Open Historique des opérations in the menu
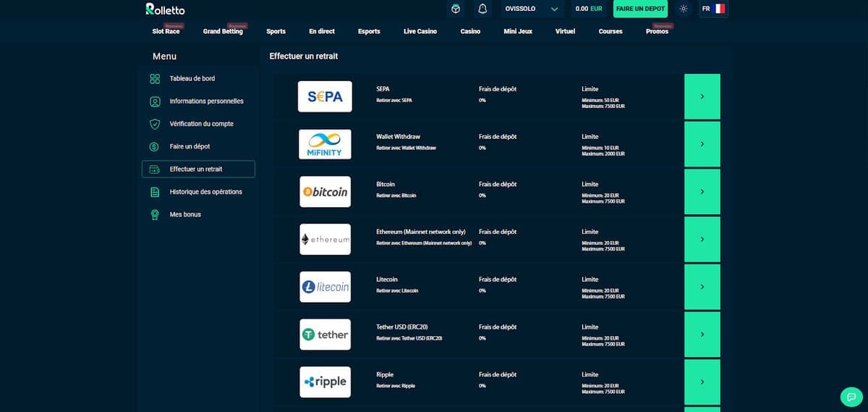This screenshot has width=868, height=412. pos(205,192)
